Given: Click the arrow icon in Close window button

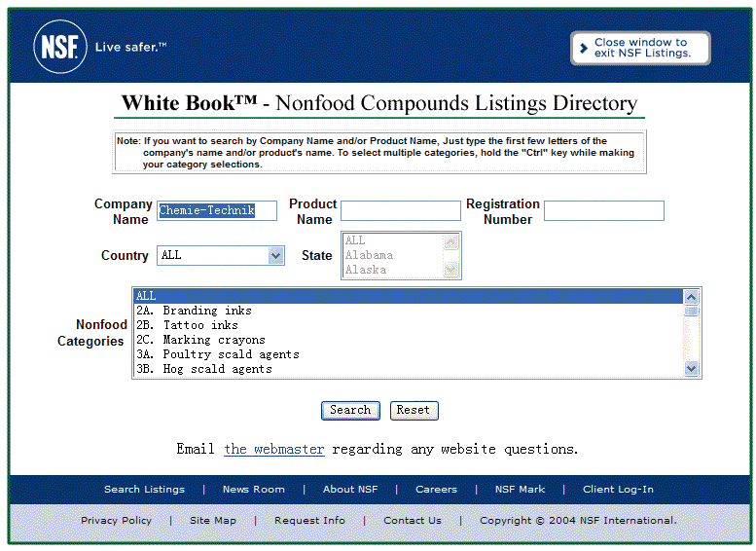Looking at the screenshot, I should point(584,48).
